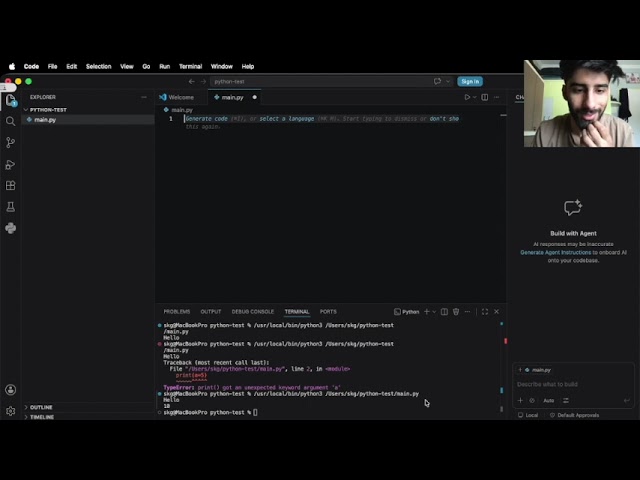Open the Selection menu
The width and height of the screenshot is (640, 480).
98,67
